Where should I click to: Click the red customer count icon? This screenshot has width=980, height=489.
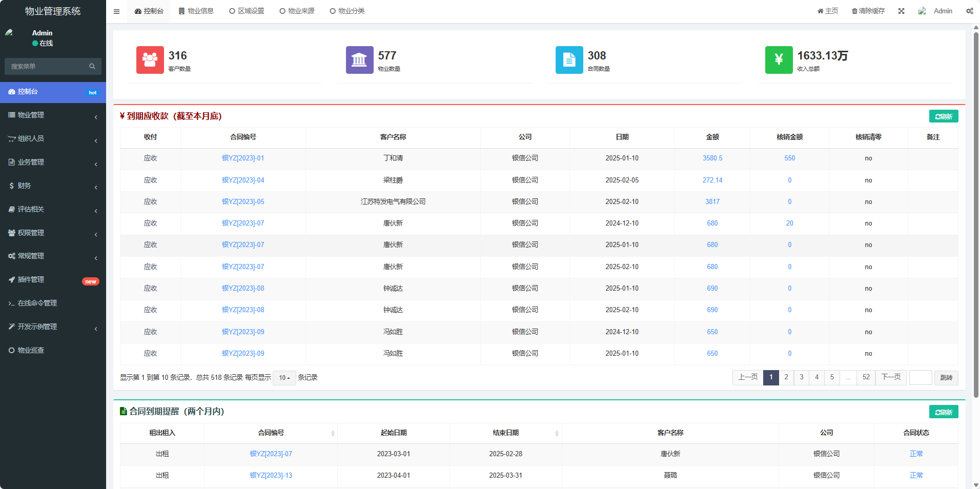pyautogui.click(x=150, y=60)
